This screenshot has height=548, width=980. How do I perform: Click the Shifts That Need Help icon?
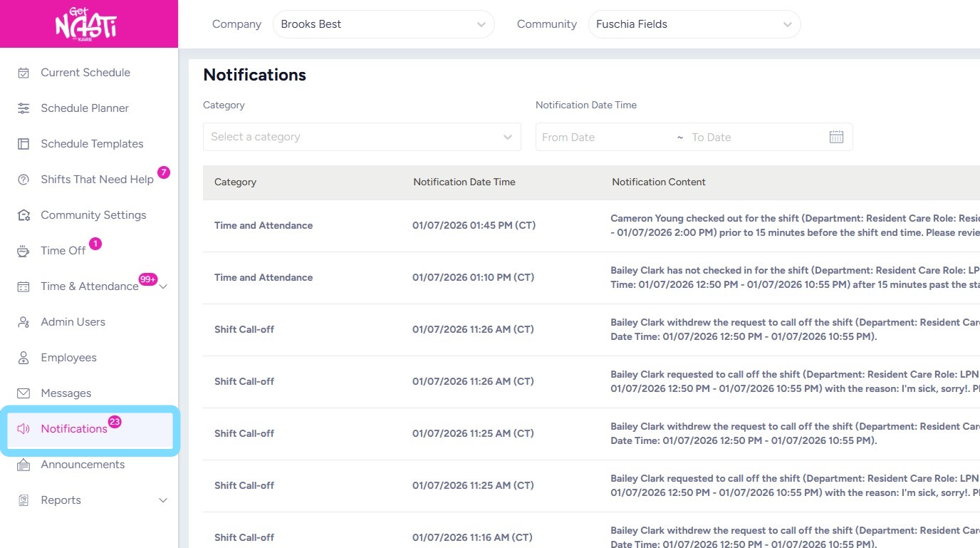coord(24,180)
